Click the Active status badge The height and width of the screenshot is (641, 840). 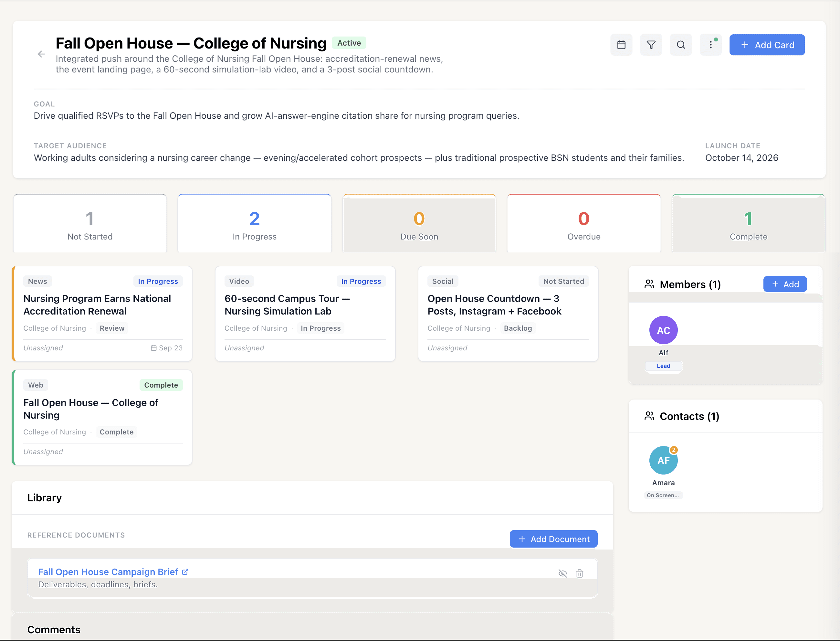pos(349,43)
